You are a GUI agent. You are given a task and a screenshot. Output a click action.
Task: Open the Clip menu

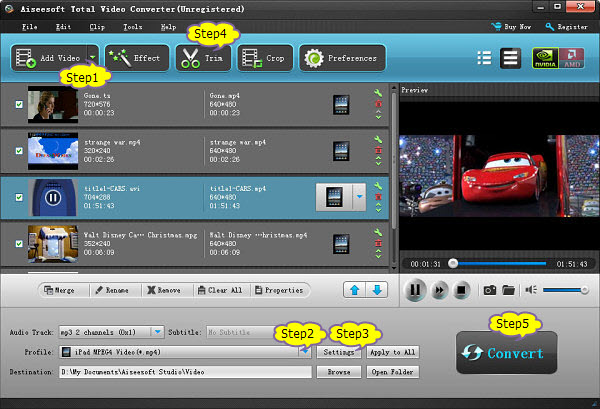point(97,27)
